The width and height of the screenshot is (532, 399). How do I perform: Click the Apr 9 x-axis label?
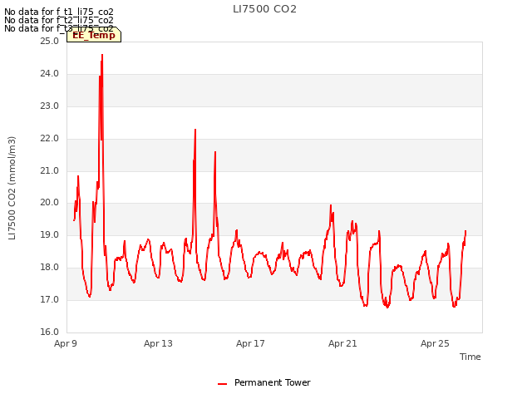coord(66,343)
